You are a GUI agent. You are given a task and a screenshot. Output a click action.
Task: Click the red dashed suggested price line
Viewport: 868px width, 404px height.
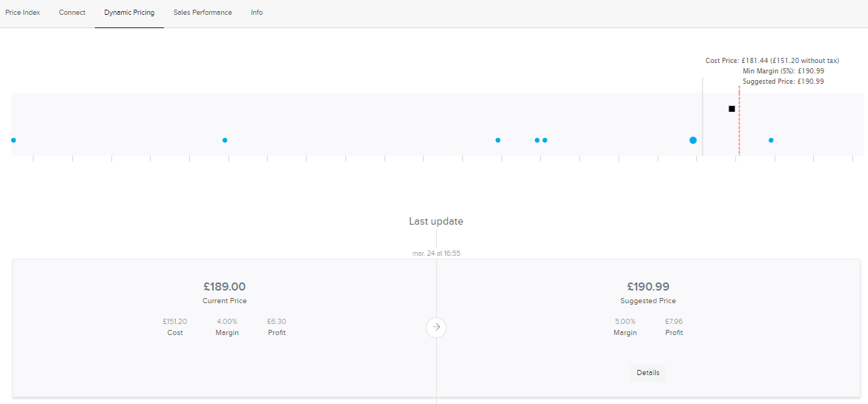tap(739, 126)
